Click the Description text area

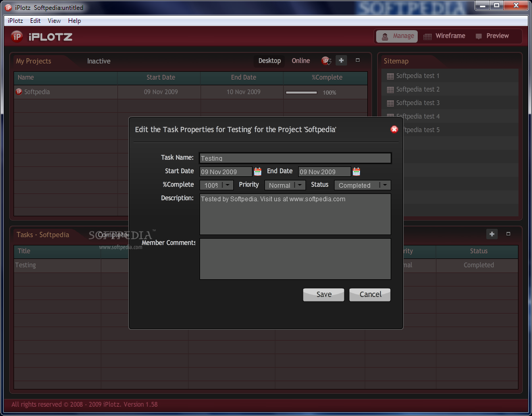pyautogui.click(x=295, y=214)
